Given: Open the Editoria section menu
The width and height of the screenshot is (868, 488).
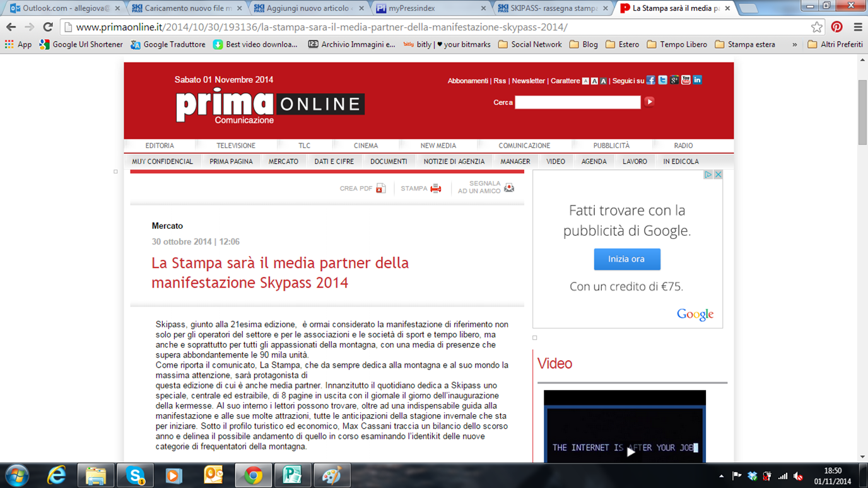Looking at the screenshot, I should (x=160, y=146).
